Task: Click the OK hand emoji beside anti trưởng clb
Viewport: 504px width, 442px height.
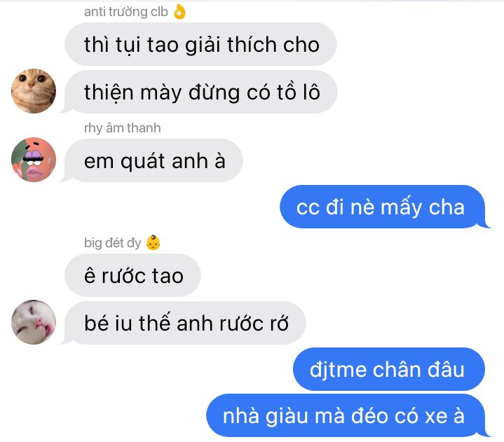Action: (x=179, y=12)
